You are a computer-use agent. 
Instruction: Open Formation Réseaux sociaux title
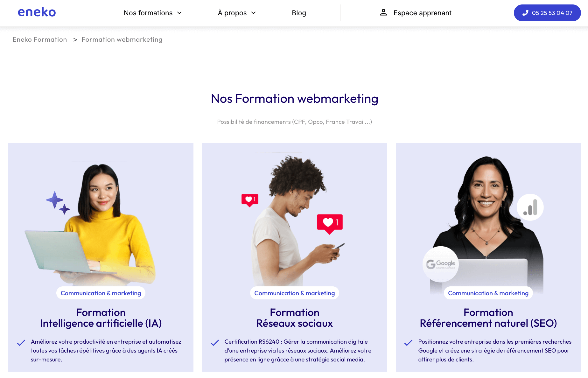[295, 318]
